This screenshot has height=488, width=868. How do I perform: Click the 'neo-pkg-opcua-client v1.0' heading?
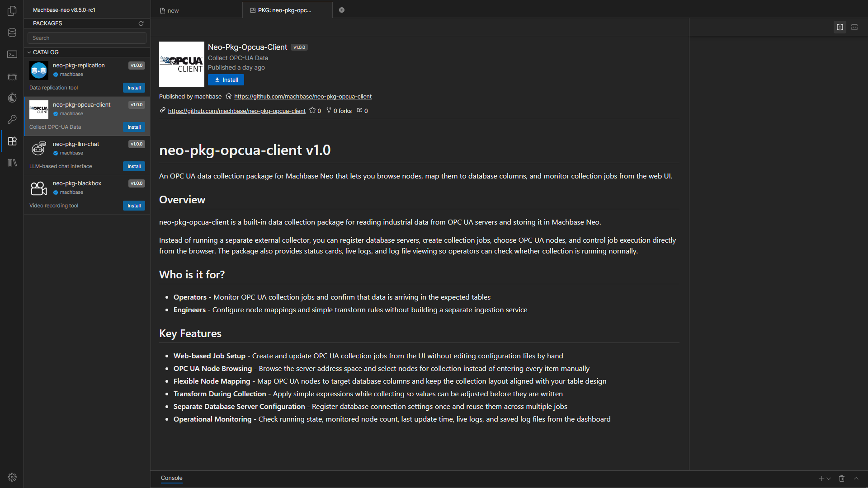coord(245,150)
